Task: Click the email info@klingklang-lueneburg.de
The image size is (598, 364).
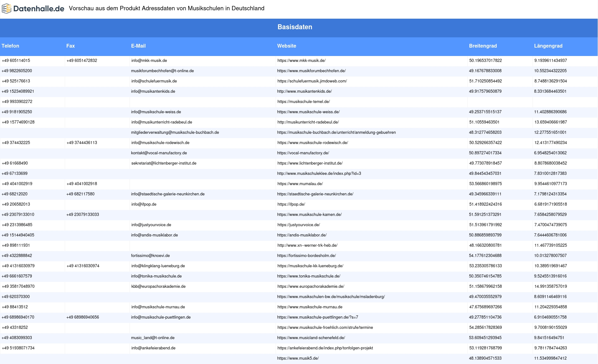Action: [x=158, y=266]
